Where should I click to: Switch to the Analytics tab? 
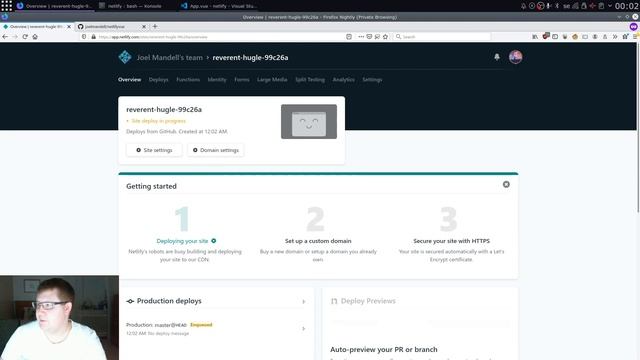coord(344,80)
